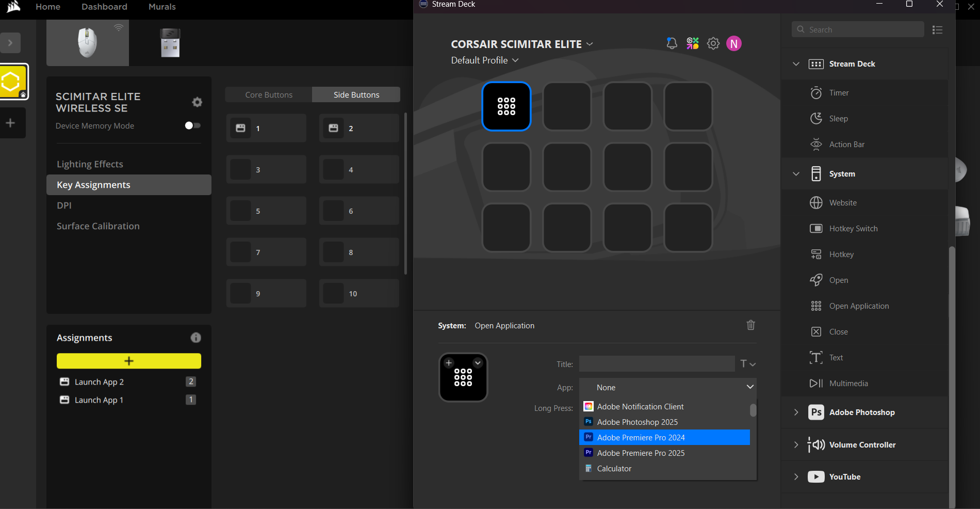Expand the Volume Controller category
The height and width of the screenshot is (509, 980).
coord(796,444)
